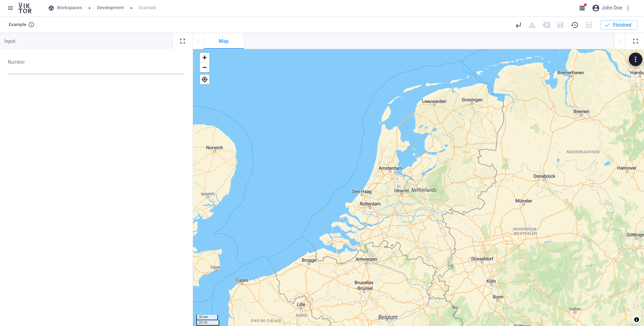Open the hamburger navigation menu

[10, 8]
